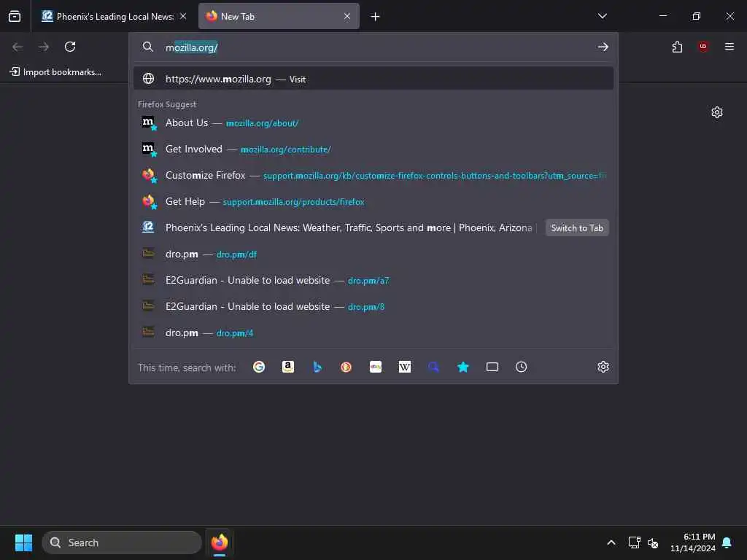Screen dimensions: 747x560
Task: Close the New Tab tab
Action: coord(347,17)
